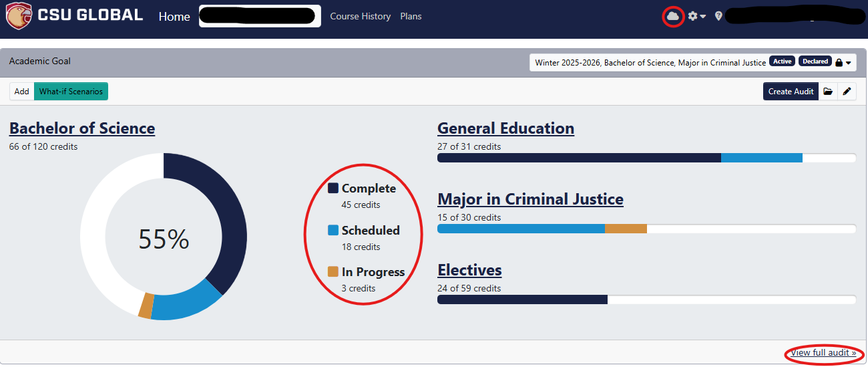The width and height of the screenshot is (868, 367).
Task: Click the cloud icon in header
Action: pos(673,16)
